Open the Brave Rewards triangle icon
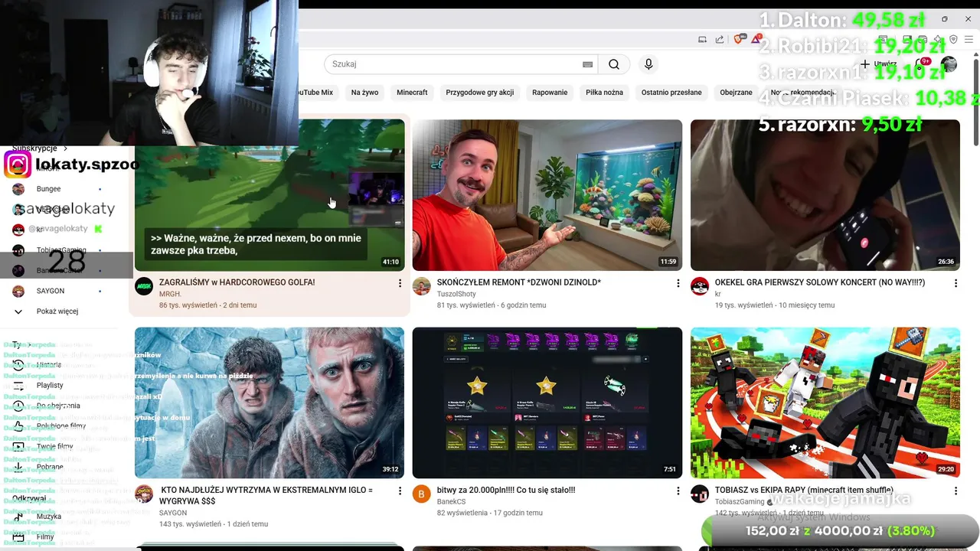 [x=756, y=39]
